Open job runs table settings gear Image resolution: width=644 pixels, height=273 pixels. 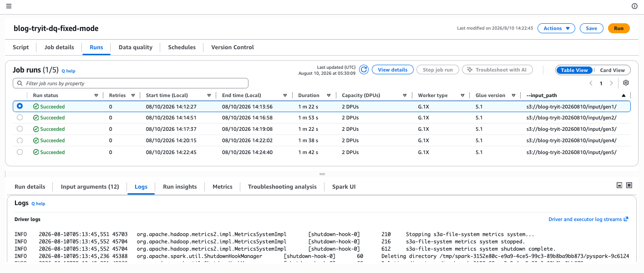[626, 83]
